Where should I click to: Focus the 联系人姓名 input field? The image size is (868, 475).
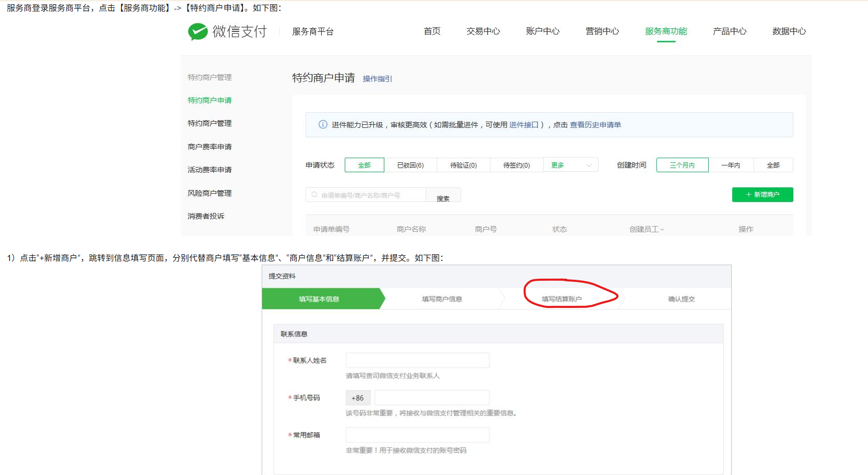[417, 360]
